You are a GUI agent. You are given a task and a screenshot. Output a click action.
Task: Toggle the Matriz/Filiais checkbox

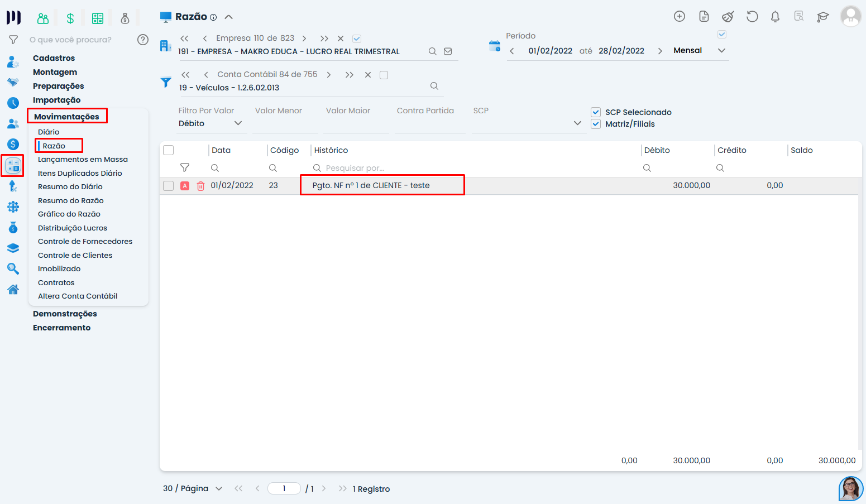click(596, 124)
